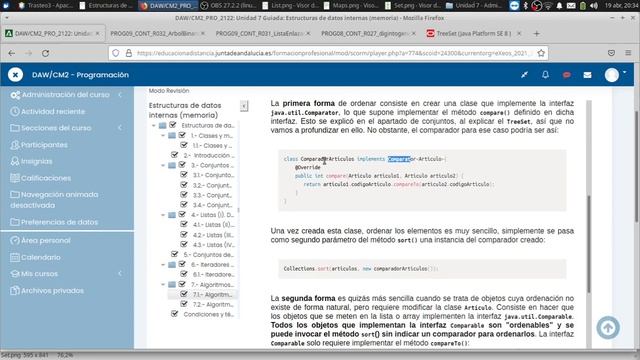Toggle the checkbox for 1.1.- Clases y...
Image resolution: width=640 pixels, height=360 pixels.
[x=184, y=145]
